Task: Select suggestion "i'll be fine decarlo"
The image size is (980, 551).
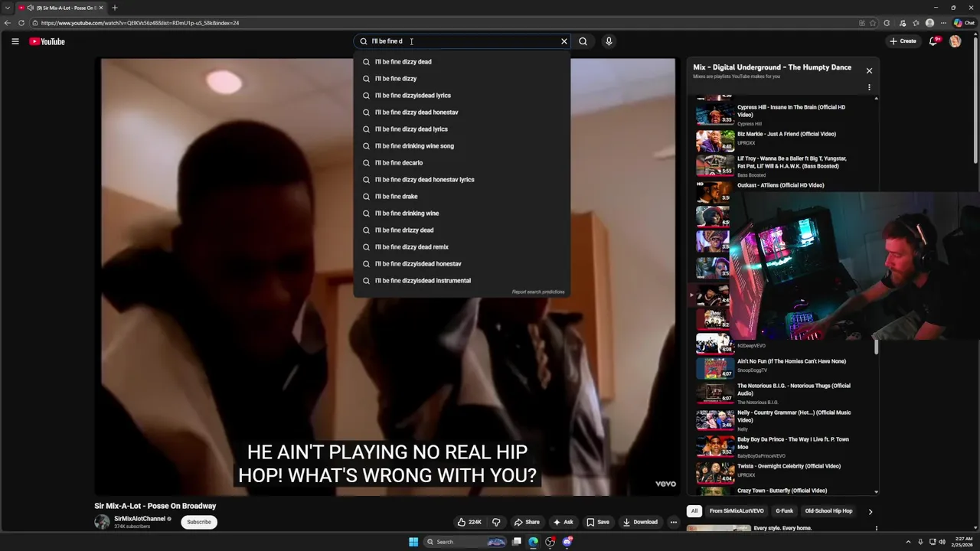Action: [462, 163]
